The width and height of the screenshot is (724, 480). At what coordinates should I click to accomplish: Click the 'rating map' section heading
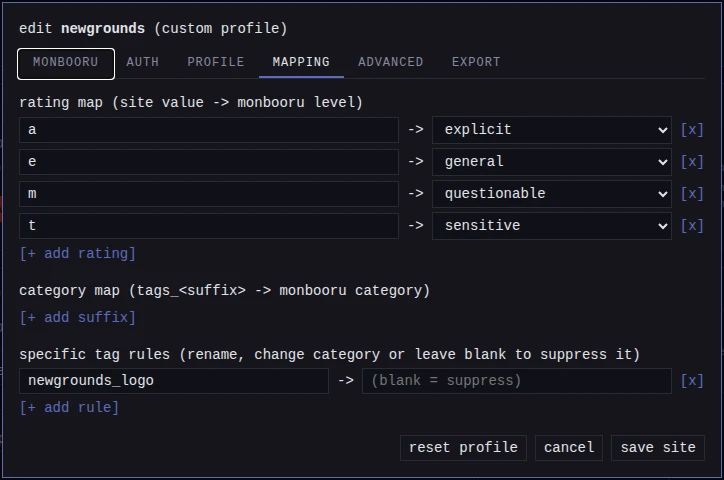pyautogui.click(x=191, y=102)
